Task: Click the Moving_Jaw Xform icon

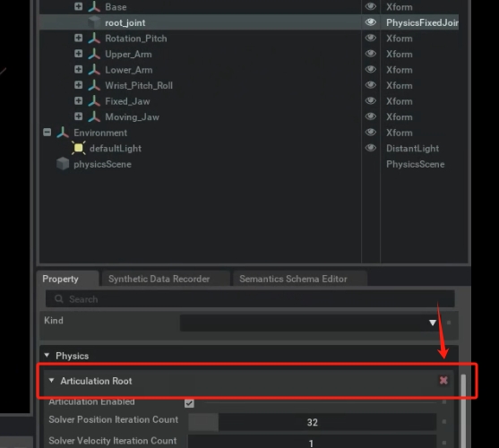Action: tap(94, 116)
